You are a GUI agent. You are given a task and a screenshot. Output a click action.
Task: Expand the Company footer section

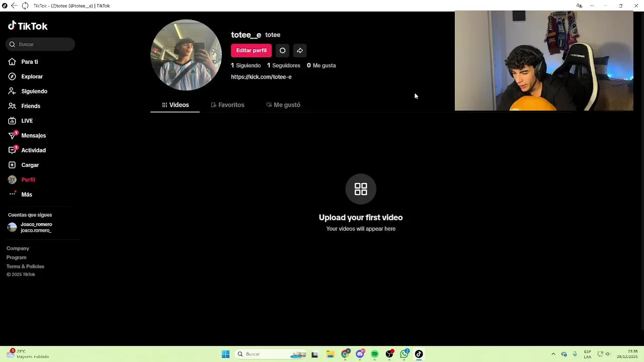click(18, 248)
